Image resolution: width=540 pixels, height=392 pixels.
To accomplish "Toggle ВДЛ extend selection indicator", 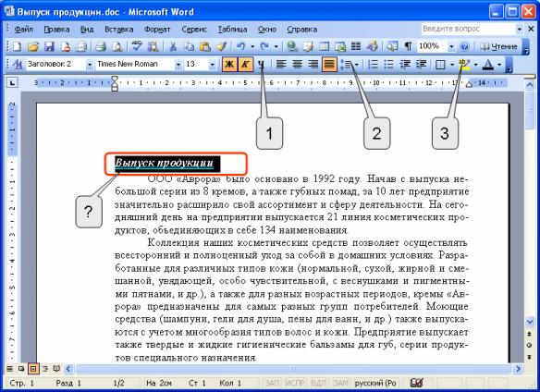I will coord(319,383).
